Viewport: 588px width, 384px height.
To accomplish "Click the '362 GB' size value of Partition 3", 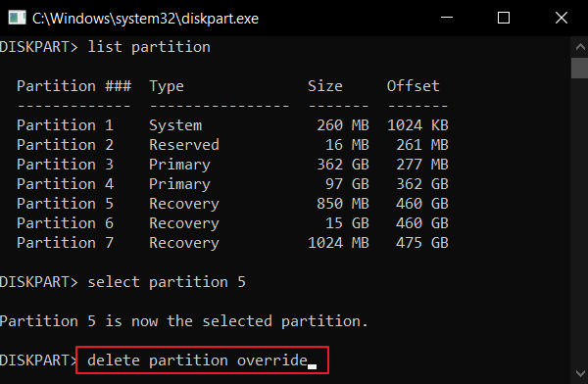I will coord(343,165).
